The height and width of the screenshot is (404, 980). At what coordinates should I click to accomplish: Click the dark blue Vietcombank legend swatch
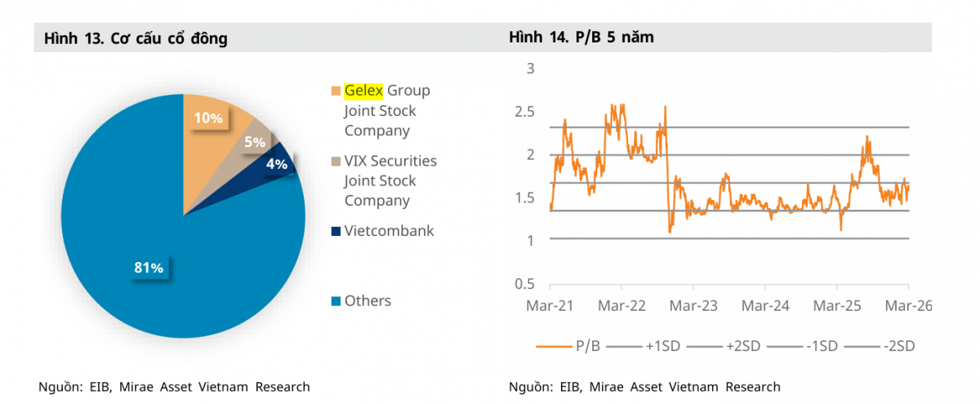coord(336,232)
